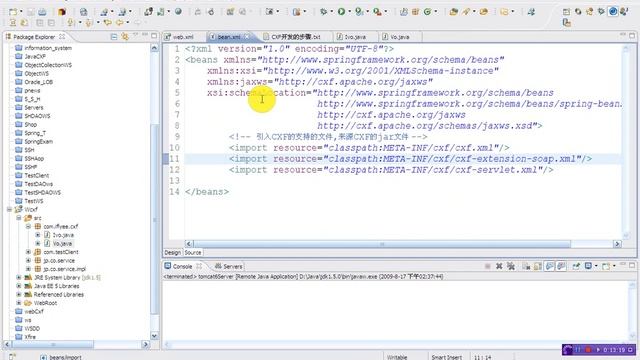Collapse the src folder node

point(19,218)
